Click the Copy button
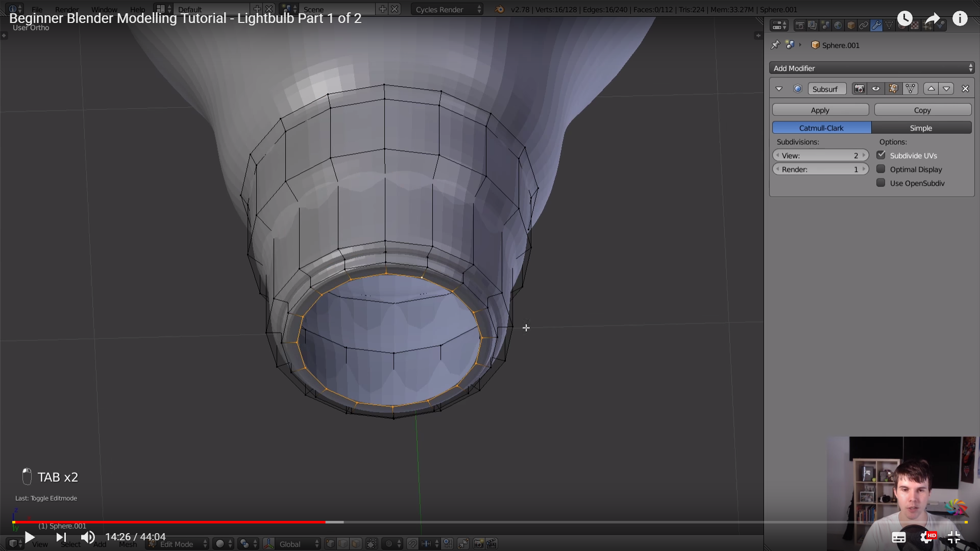This screenshot has width=980, height=551. tap(921, 110)
